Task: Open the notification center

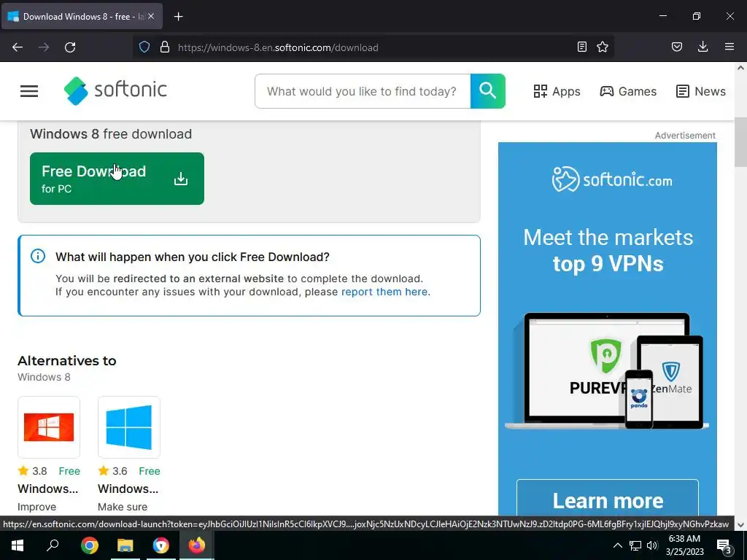Action: (724, 545)
